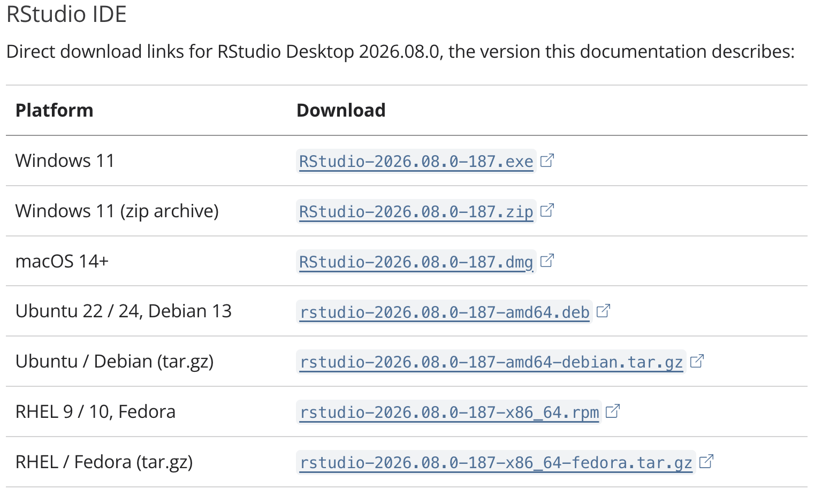
Task: Select the Windows 11 (zip archive) platform cell
Action: (x=117, y=211)
